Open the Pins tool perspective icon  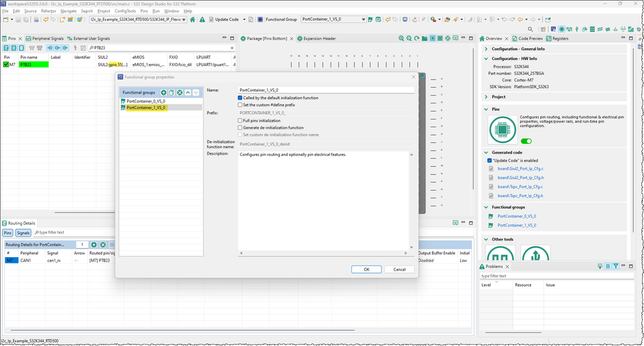[x=561, y=29]
